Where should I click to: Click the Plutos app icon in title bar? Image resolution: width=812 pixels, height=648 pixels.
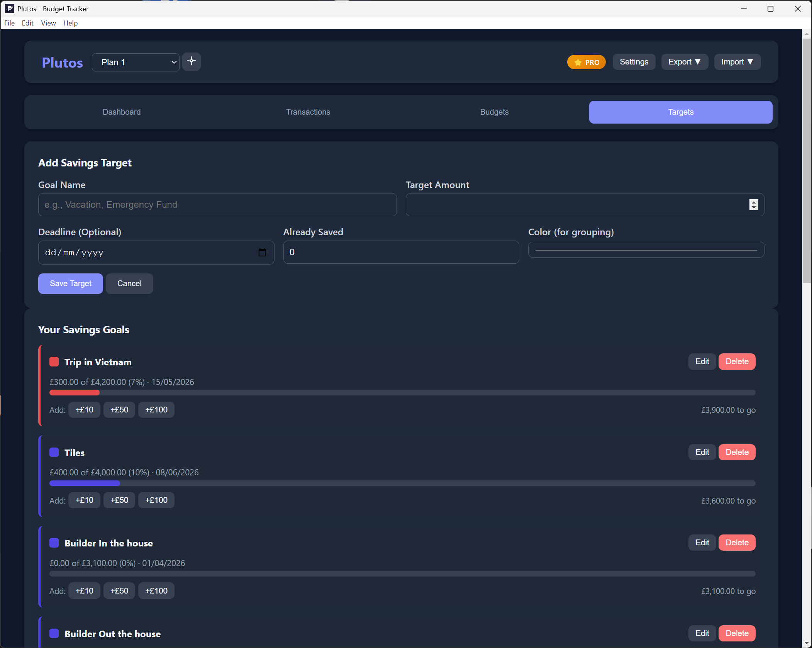9,8
